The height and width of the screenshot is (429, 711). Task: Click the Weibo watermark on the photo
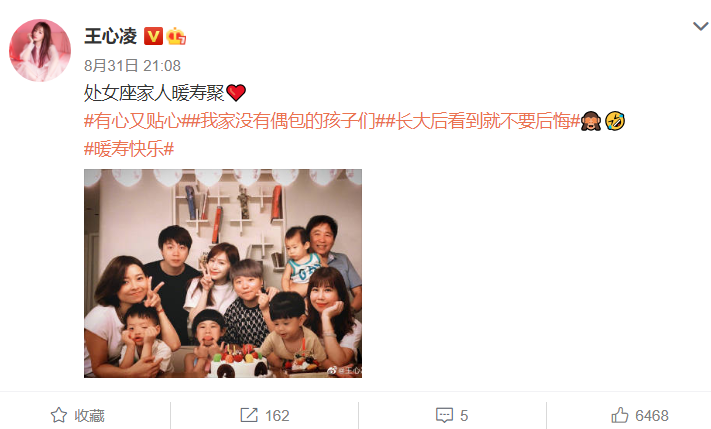(345, 370)
